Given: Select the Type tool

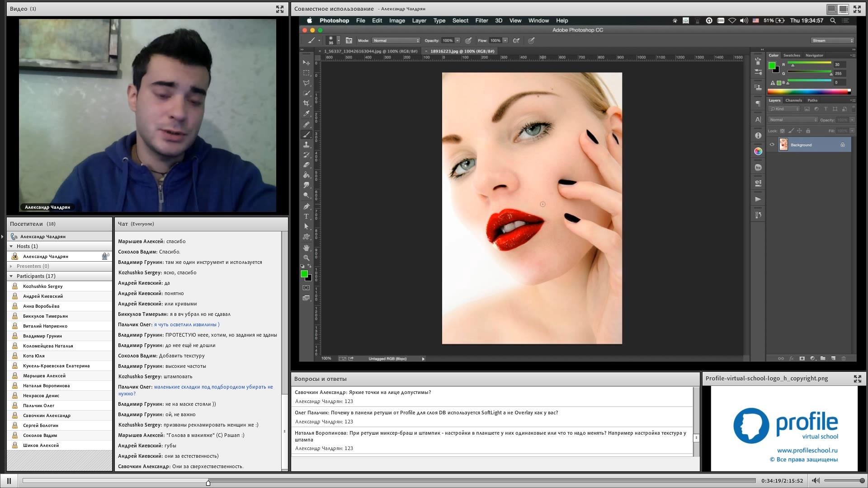Looking at the screenshot, I should point(307,216).
